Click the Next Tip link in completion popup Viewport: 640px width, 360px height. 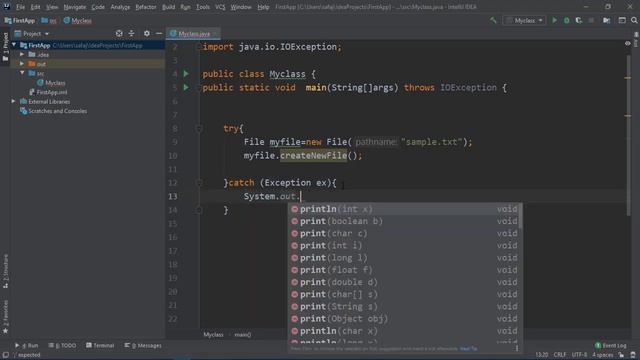tap(468, 349)
